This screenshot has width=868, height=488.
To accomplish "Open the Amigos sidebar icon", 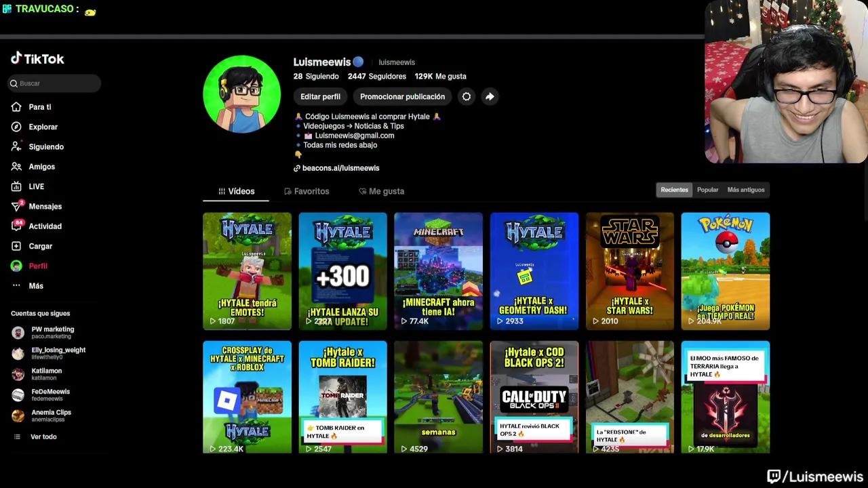I will [x=16, y=167].
